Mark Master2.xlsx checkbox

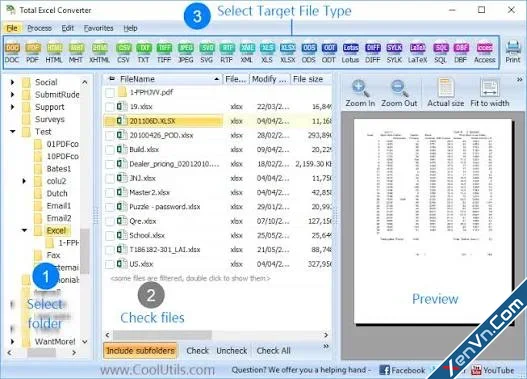[x=110, y=193]
